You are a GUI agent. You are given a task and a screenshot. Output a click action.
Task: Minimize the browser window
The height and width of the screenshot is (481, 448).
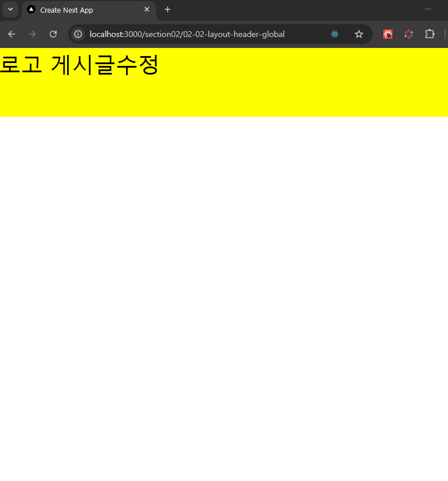[x=428, y=9]
